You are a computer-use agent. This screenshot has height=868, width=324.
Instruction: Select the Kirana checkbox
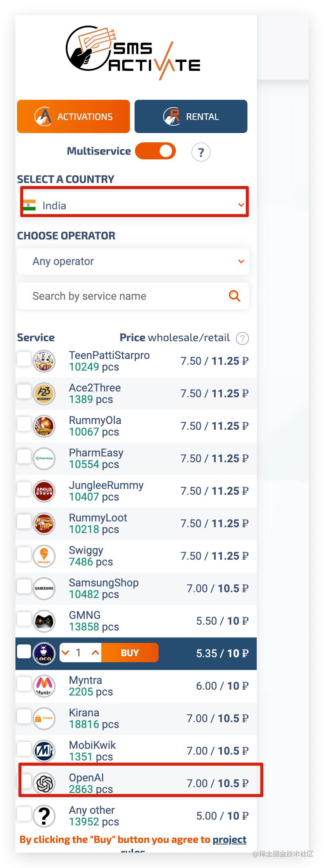[x=24, y=716]
